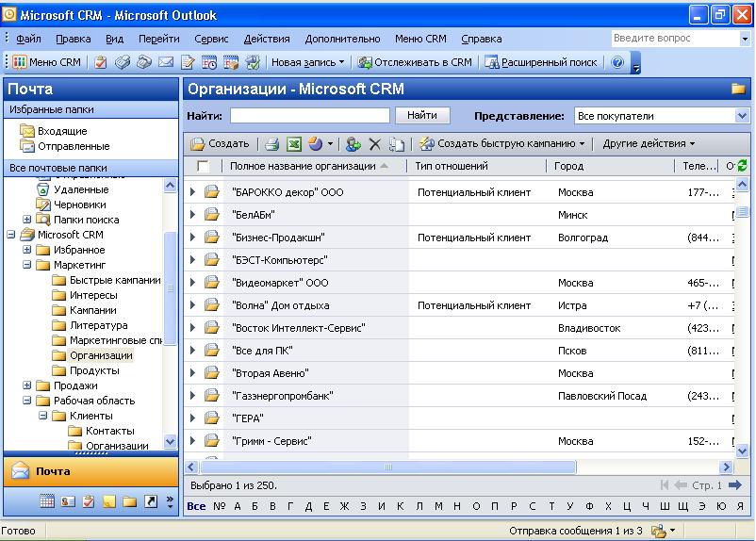Image resolution: width=756 pixels, height=541 pixels.
Task: Click the folder icon in Организации title bar
Action: pyautogui.click(x=738, y=89)
